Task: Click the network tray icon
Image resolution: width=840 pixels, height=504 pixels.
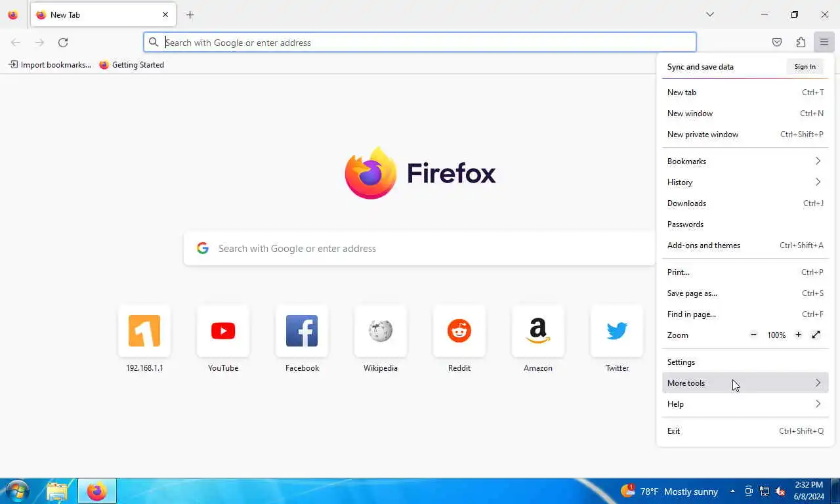Action: point(765,492)
